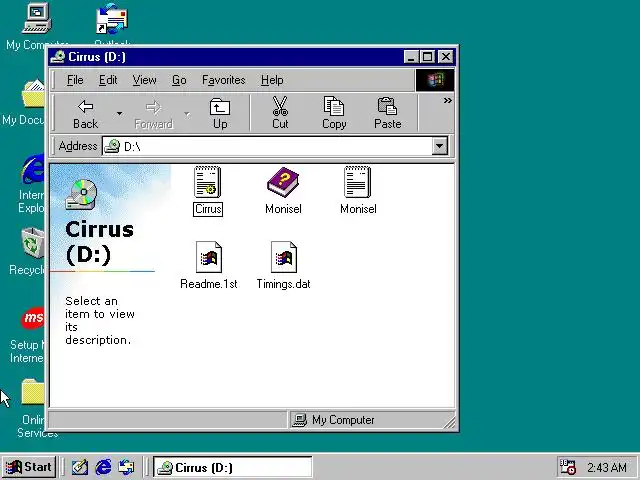Click the Copy toolbar icon
Viewport: 640px width, 480px height.
pyautogui.click(x=334, y=113)
